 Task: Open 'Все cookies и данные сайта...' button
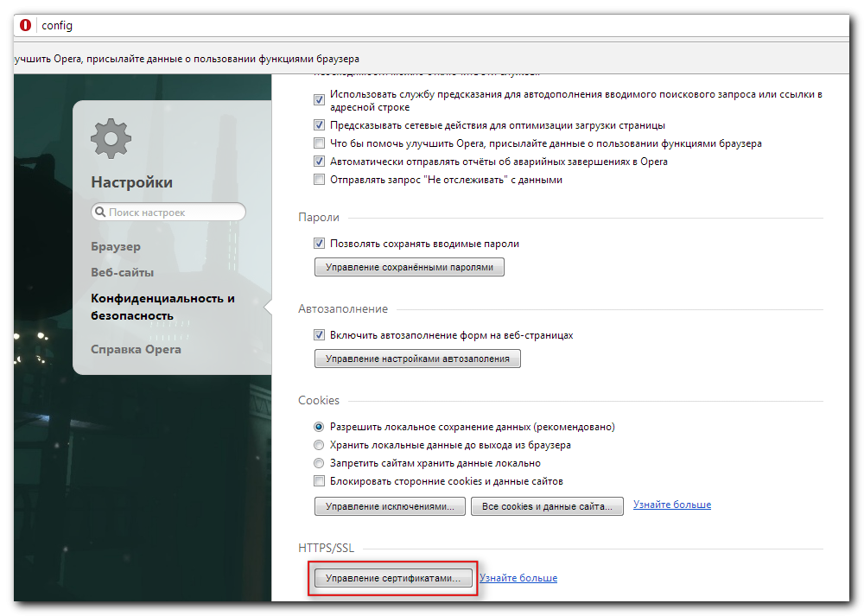pyautogui.click(x=547, y=506)
